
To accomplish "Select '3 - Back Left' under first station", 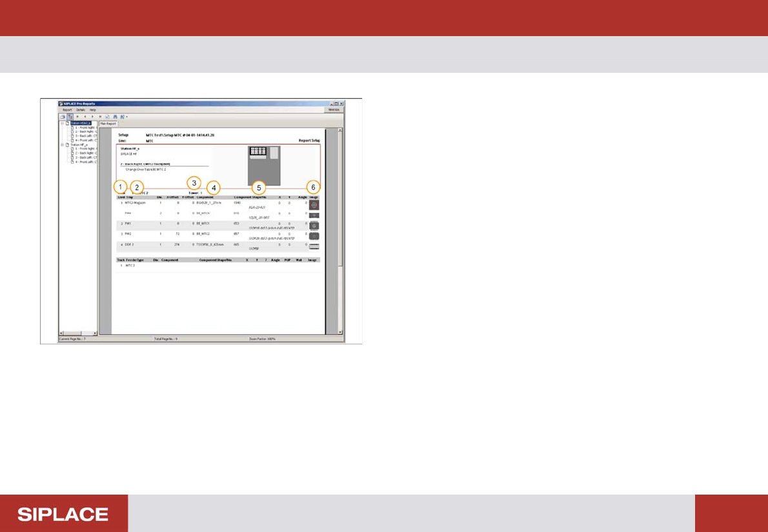I will 86,136.
